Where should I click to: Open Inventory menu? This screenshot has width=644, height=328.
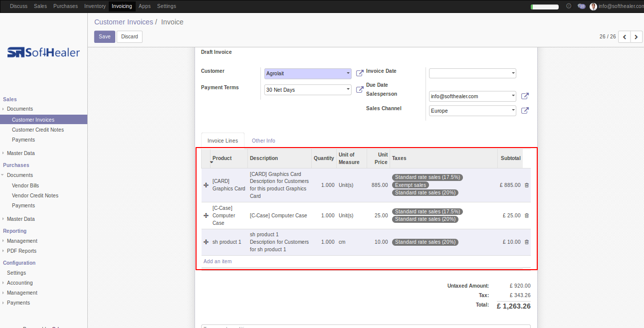click(95, 6)
